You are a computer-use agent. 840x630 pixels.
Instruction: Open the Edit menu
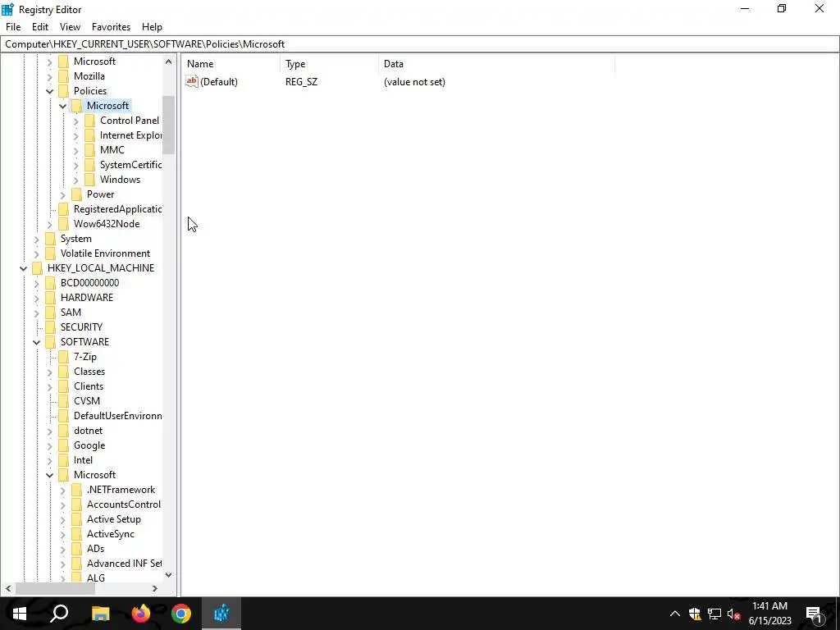click(40, 27)
